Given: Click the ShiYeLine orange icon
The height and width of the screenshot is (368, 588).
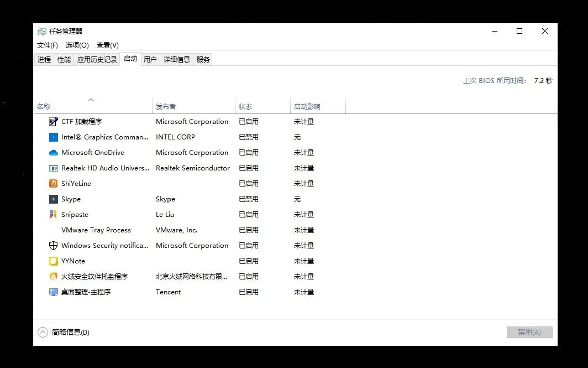Looking at the screenshot, I should tap(53, 184).
